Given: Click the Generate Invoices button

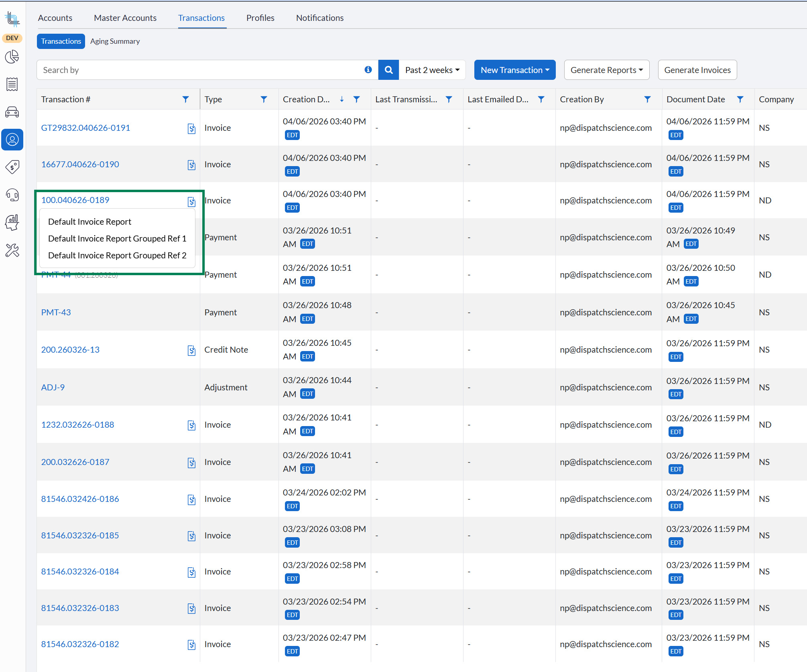Looking at the screenshot, I should [x=697, y=70].
